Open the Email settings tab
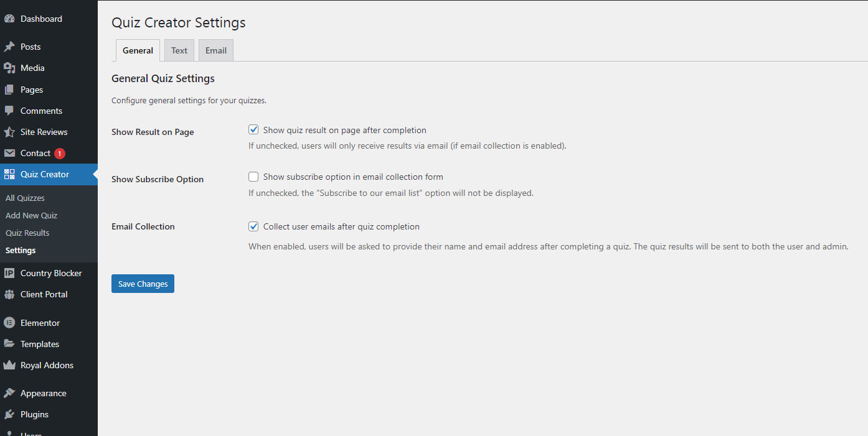This screenshot has height=436, width=868. pos(216,50)
